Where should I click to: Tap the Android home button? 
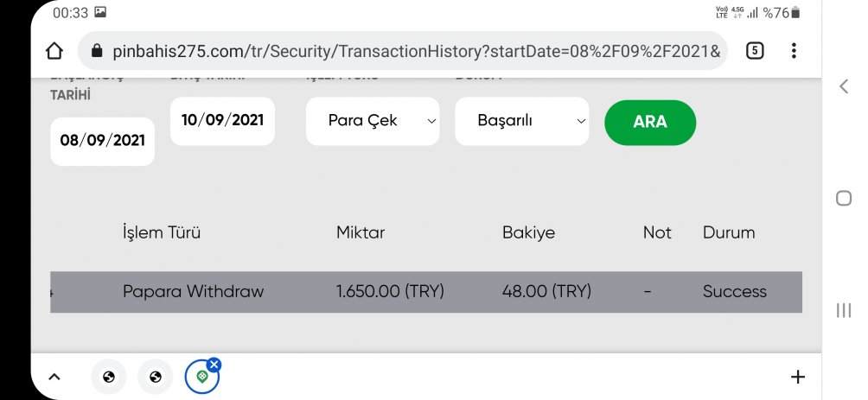click(844, 198)
